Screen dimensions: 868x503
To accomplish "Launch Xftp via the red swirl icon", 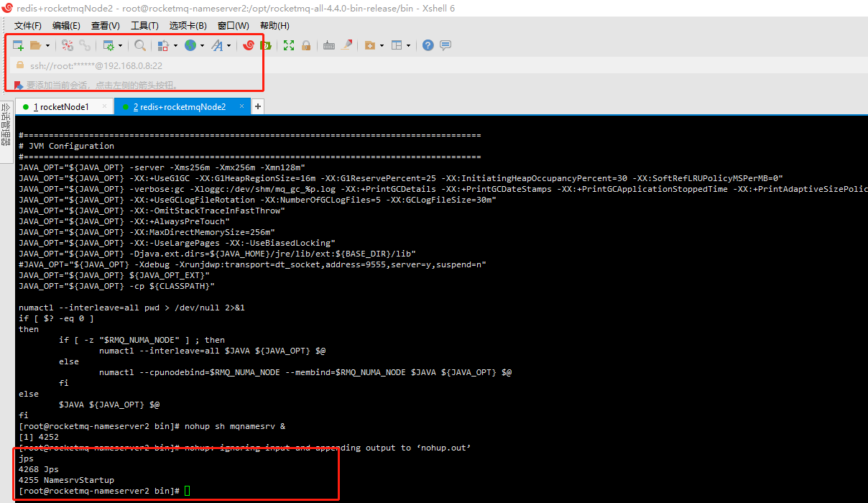I will [x=249, y=45].
